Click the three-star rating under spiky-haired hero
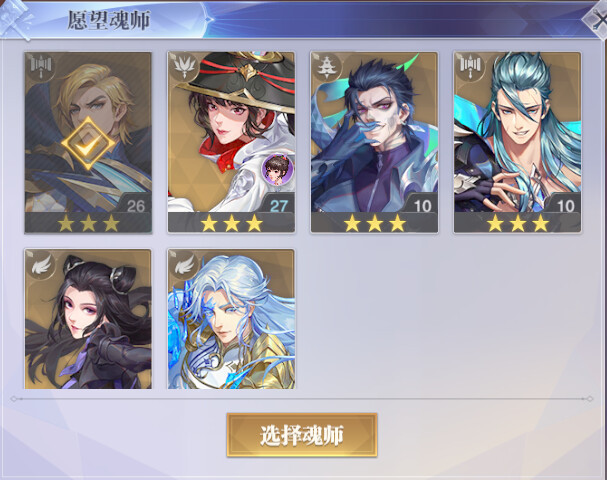The height and width of the screenshot is (480, 607). (374, 223)
